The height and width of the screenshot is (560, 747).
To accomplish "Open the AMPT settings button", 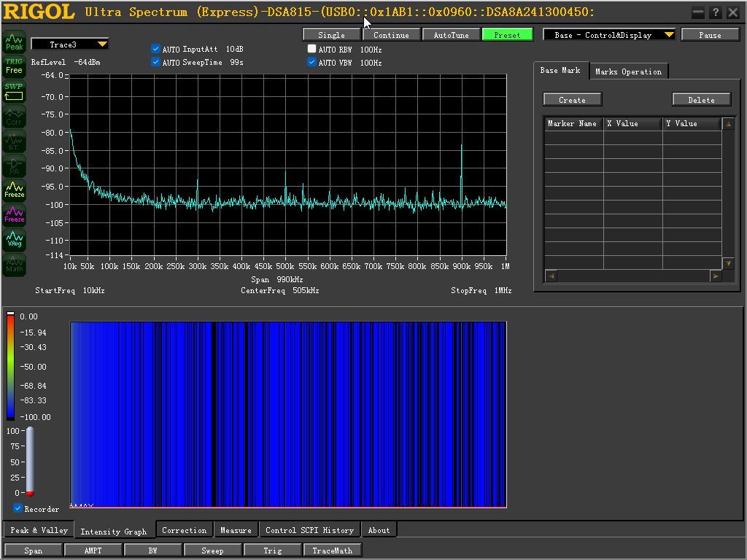I will (x=93, y=550).
